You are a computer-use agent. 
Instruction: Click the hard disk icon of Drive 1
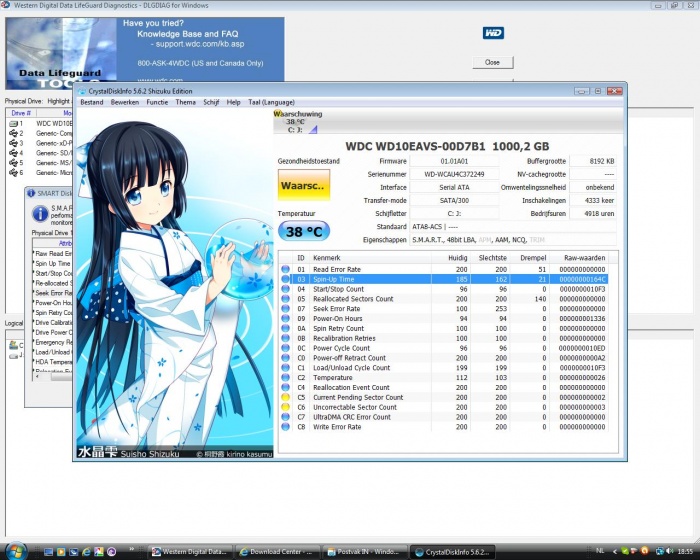click(14, 123)
